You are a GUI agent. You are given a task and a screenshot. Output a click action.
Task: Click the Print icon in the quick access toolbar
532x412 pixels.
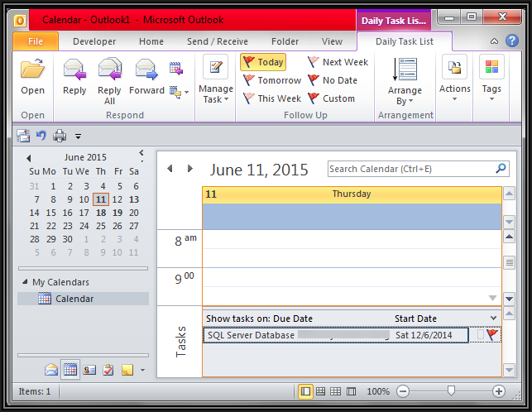tap(60, 136)
